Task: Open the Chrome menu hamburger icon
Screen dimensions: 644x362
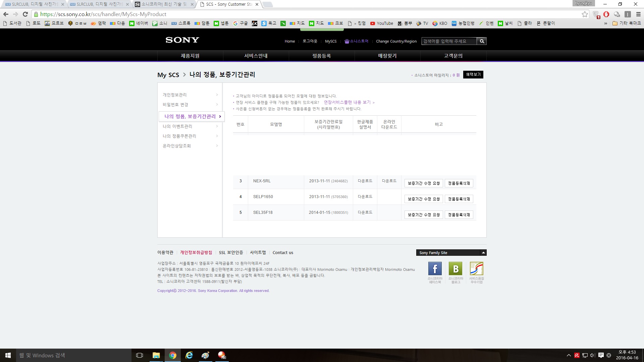Action: coord(638,14)
